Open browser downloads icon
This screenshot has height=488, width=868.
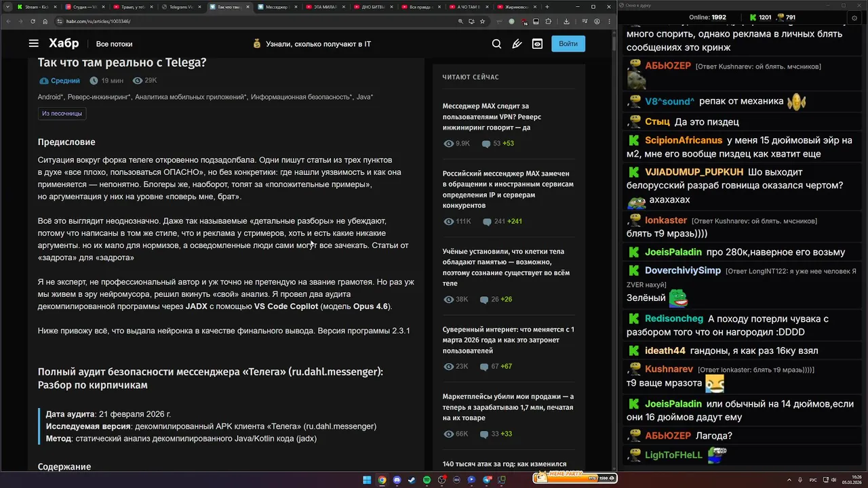(566, 21)
